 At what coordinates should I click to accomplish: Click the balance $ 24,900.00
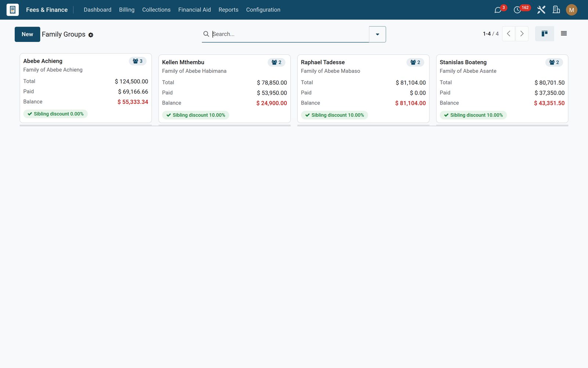(272, 103)
